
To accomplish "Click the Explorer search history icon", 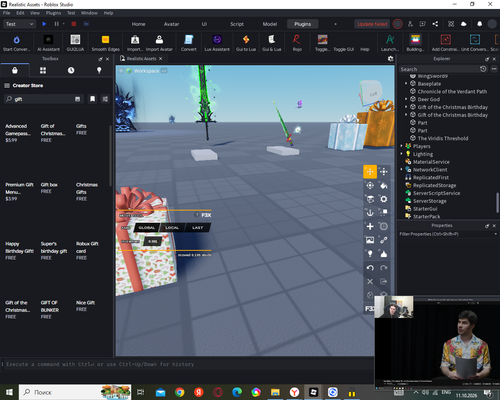I will 483,69.
